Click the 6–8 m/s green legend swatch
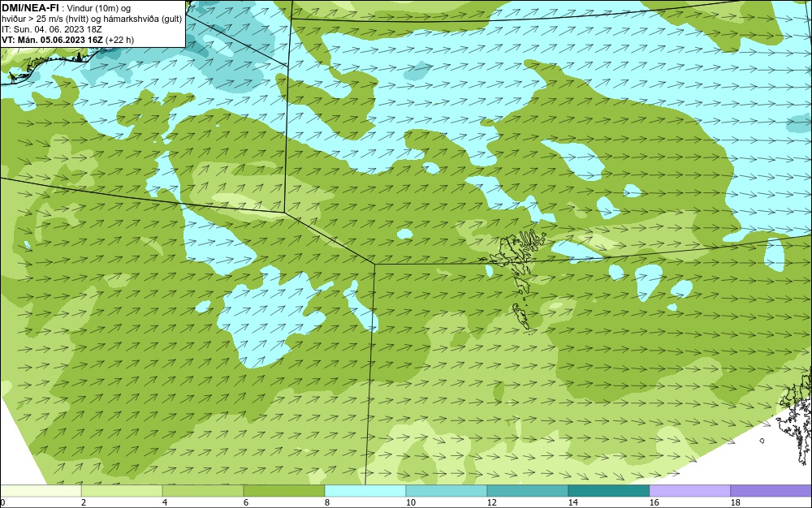The image size is (812, 508). 283,490
